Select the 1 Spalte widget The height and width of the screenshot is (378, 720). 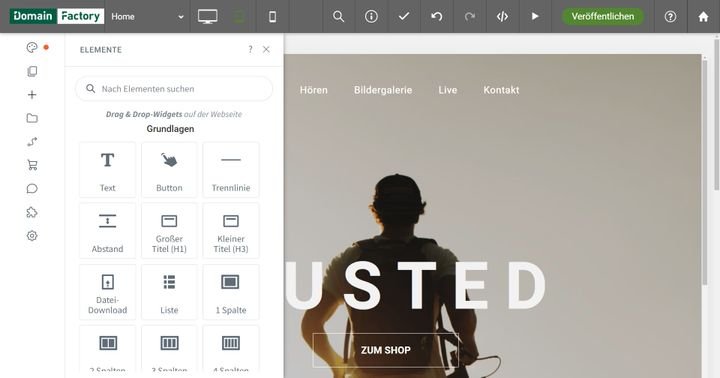[231, 292]
